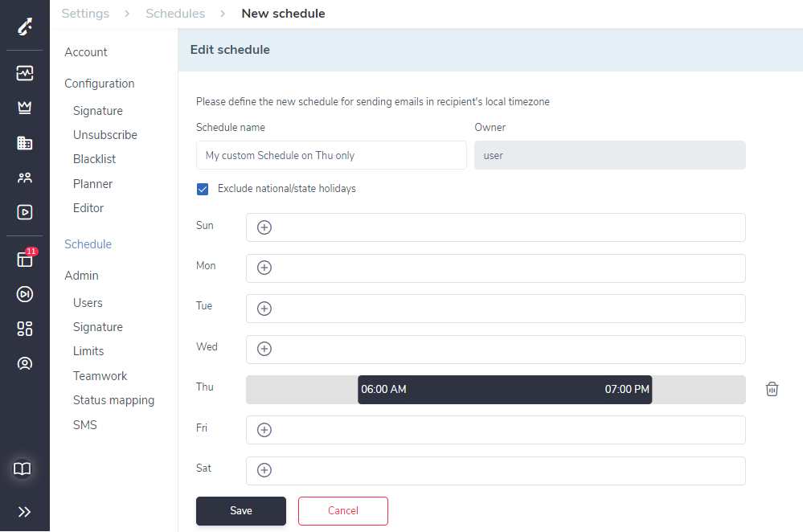Viewport: 803px width, 532px height.
Task: Open the Blacklist settings page
Action: [x=94, y=159]
